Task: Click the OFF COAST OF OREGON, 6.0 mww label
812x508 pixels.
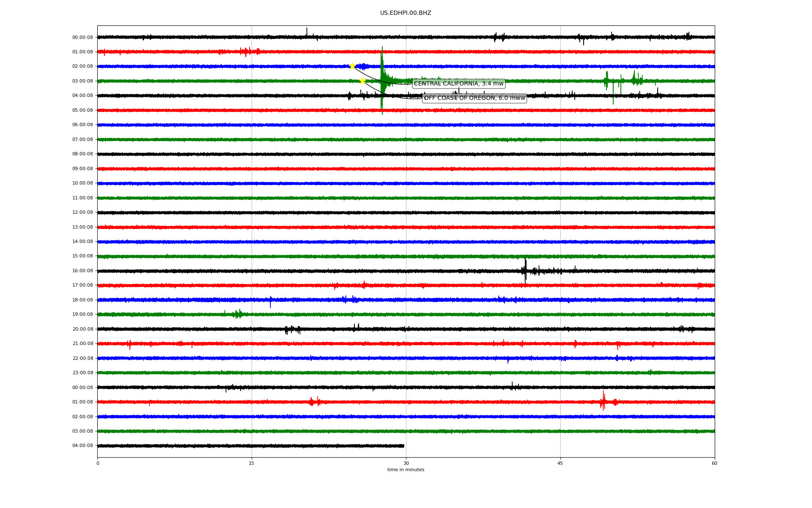Action: 474,98
